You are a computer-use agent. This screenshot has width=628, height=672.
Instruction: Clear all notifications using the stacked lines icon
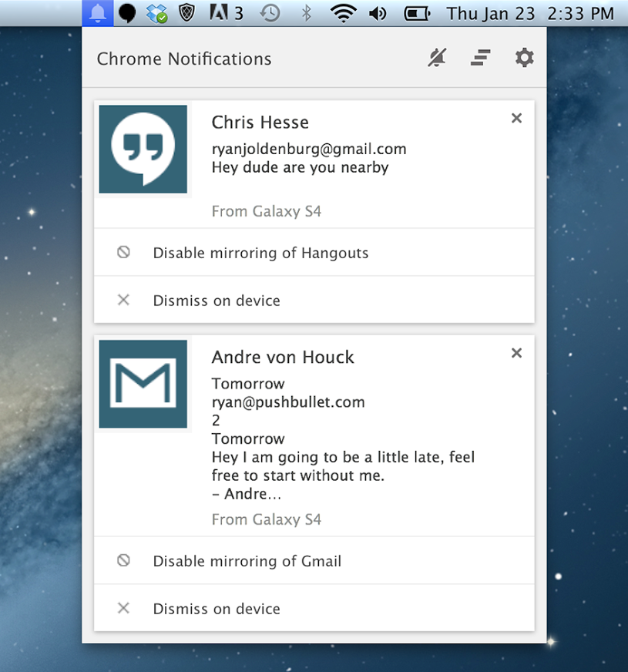coord(479,57)
